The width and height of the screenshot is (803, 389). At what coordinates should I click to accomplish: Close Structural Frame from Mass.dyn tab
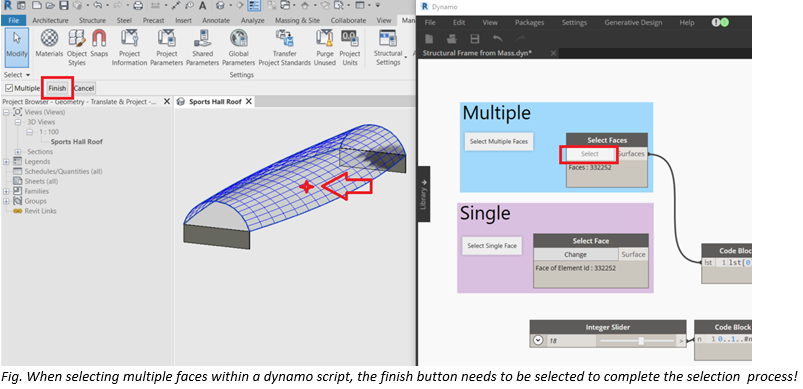click(x=553, y=53)
